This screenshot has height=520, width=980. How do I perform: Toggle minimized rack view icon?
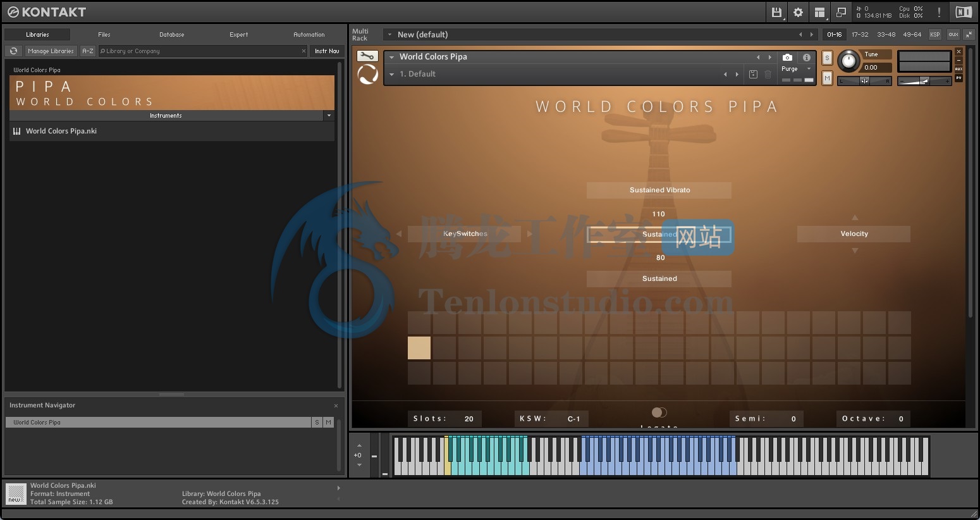click(x=841, y=12)
